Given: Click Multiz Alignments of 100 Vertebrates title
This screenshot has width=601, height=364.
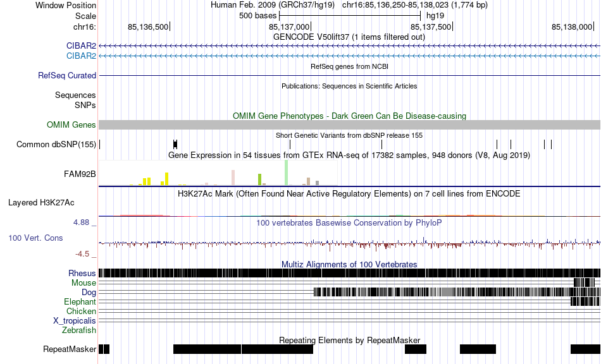Looking at the screenshot, I should 349,265.
